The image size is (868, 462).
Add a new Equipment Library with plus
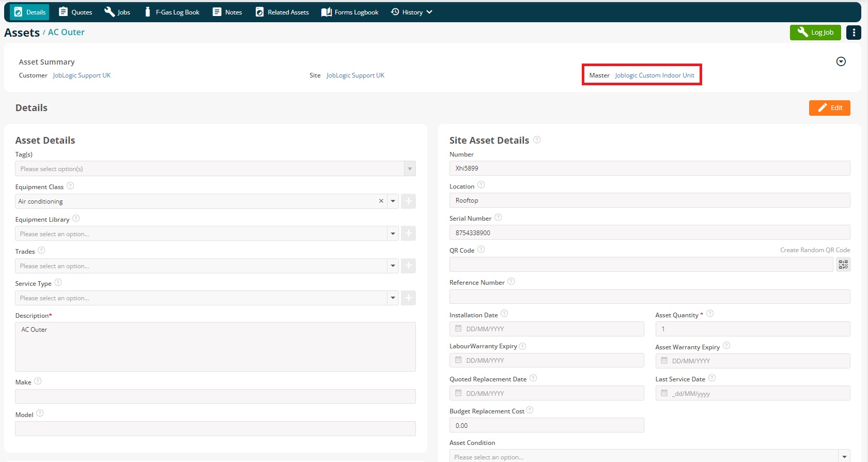pos(408,234)
